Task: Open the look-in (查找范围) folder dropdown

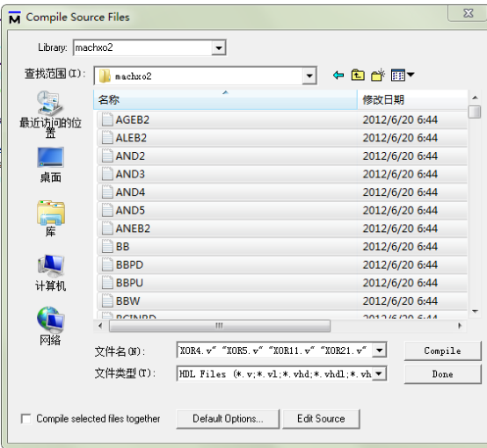Action: pos(309,76)
